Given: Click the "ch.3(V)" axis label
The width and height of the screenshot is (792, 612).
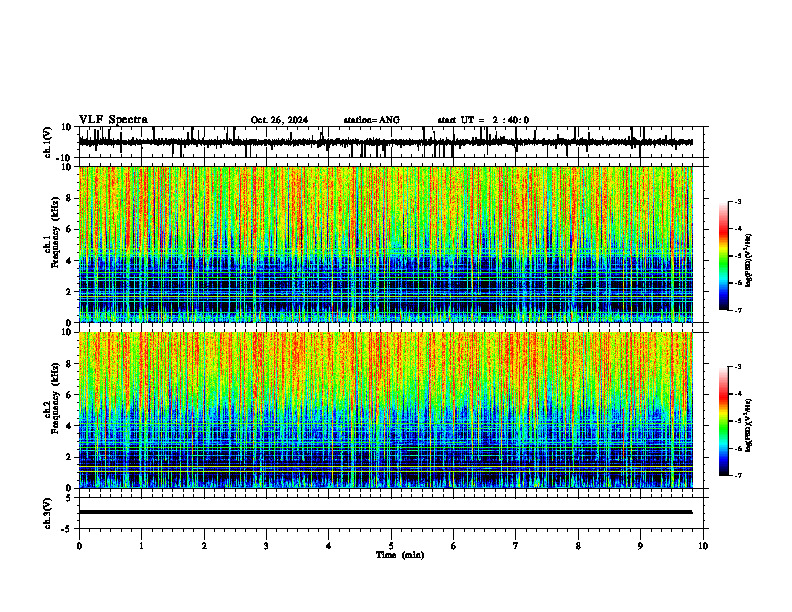Looking at the screenshot, I should (x=48, y=513).
